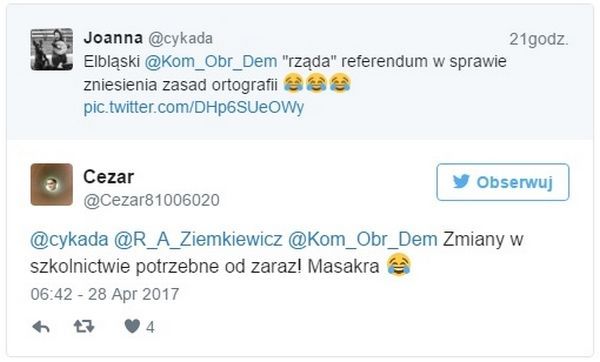Follow Cezar with Obserwuj button
The height and width of the screenshot is (362, 600).
point(503,182)
